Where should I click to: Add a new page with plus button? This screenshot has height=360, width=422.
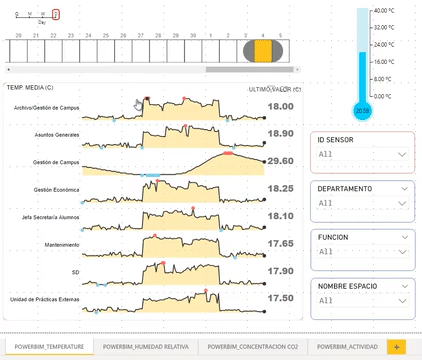pyautogui.click(x=396, y=347)
